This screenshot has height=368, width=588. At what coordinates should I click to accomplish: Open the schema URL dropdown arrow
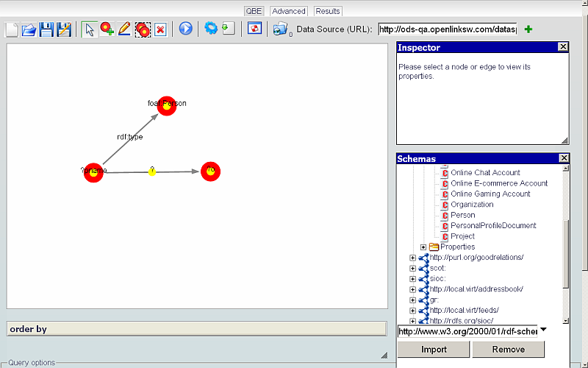click(x=543, y=330)
